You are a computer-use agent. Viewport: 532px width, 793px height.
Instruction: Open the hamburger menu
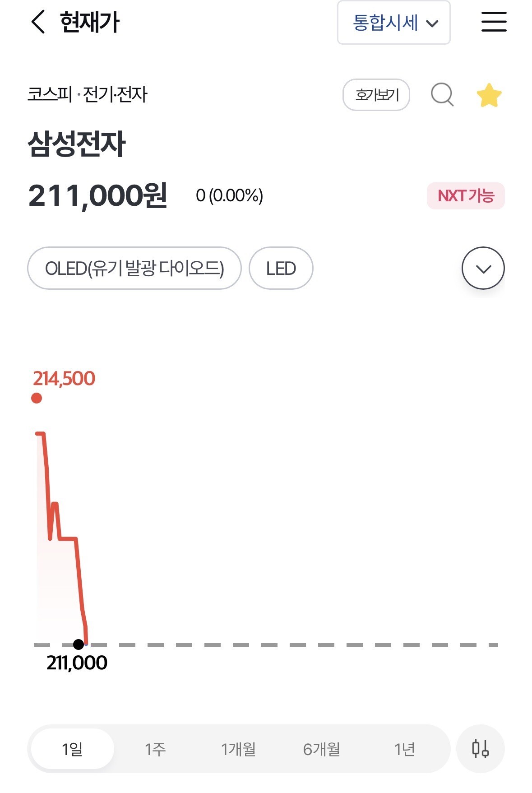(494, 22)
